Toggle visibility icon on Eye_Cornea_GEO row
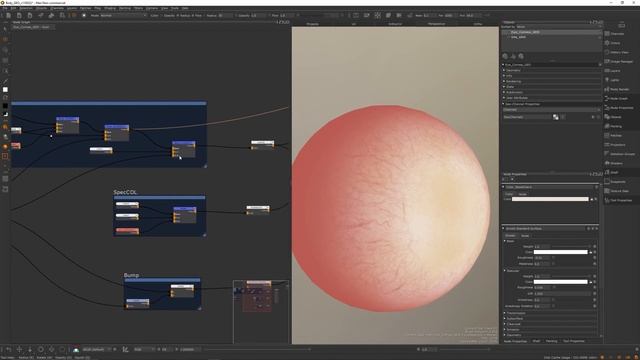This screenshot has width=640, height=360. point(600,32)
